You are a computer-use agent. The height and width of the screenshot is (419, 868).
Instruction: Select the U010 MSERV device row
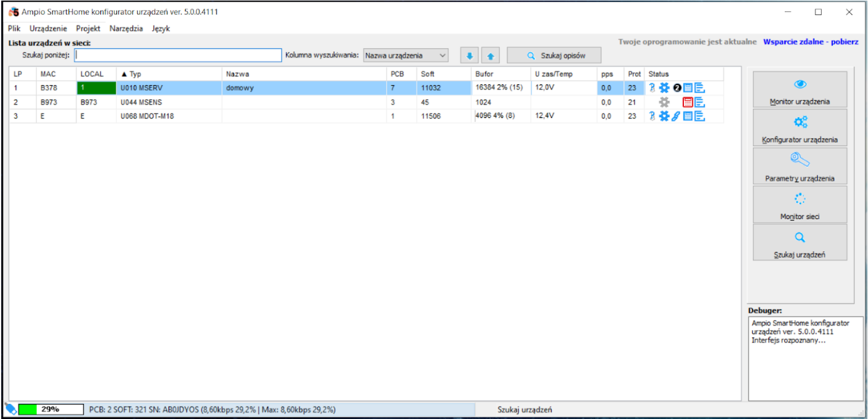pos(366,88)
